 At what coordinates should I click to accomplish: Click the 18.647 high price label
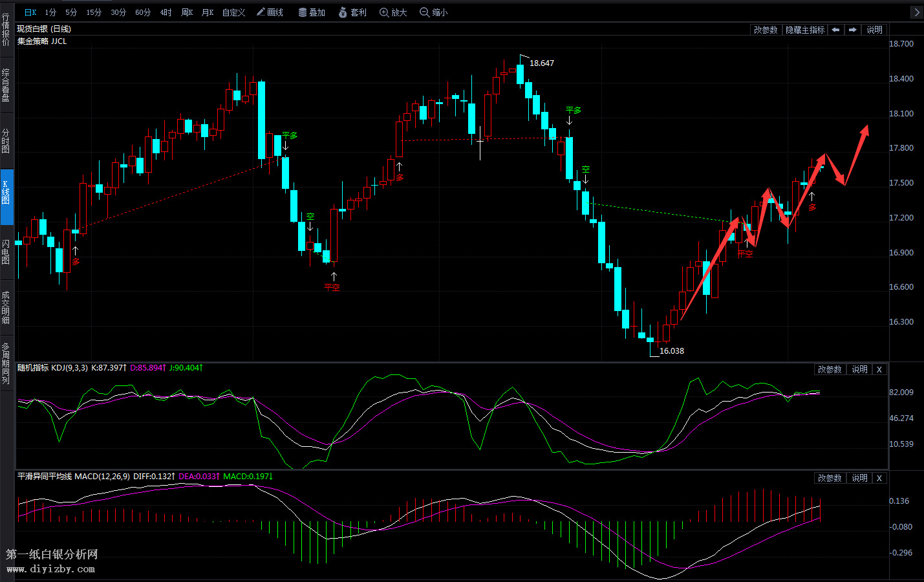(x=541, y=63)
